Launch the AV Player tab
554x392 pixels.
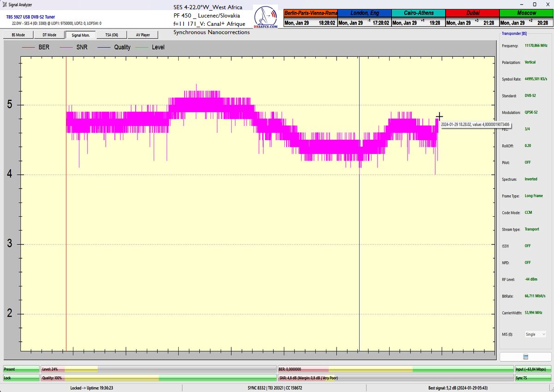pos(143,35)
